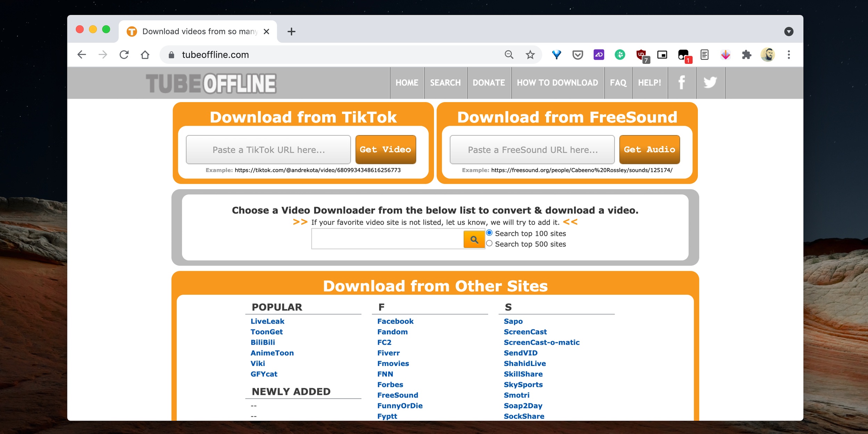Viewport: 868px width, 434px height.
Task: Click the pink download arrow extension
Action: coord(725,55)
